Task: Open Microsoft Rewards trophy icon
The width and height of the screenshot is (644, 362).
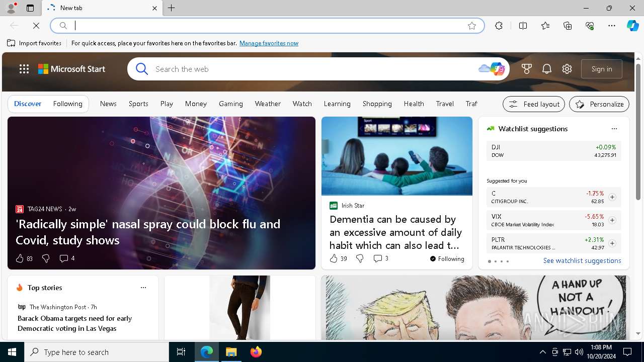Action: point(527,69)
